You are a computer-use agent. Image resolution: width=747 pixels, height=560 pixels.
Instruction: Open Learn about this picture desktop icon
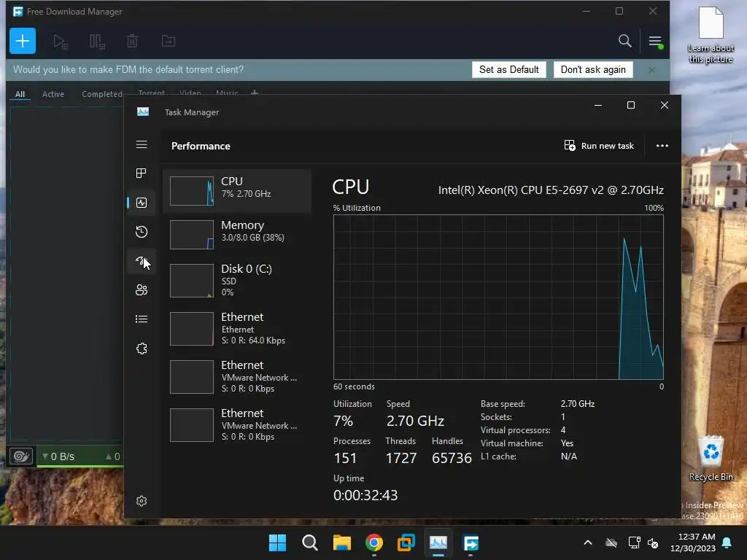[711, 35]
